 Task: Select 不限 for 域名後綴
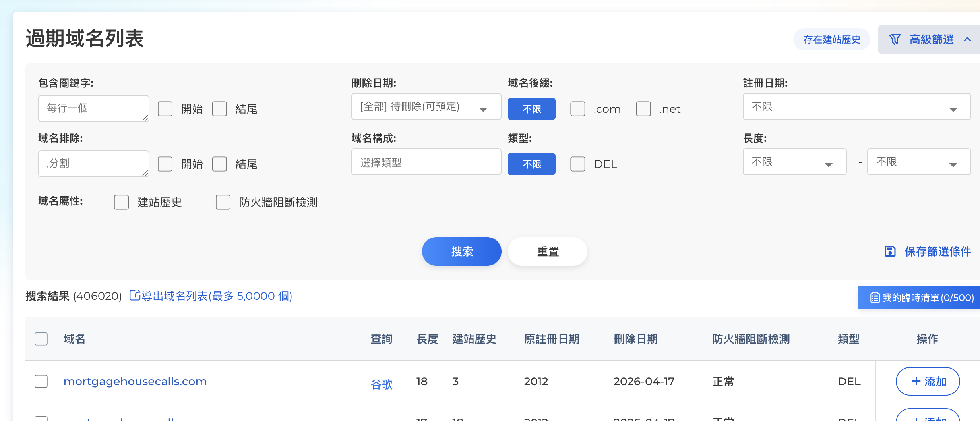(x=532, y=109)
